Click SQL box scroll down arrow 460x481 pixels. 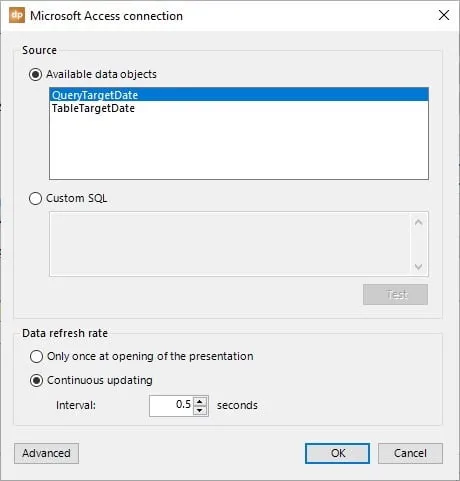click(x=419, y=266)
